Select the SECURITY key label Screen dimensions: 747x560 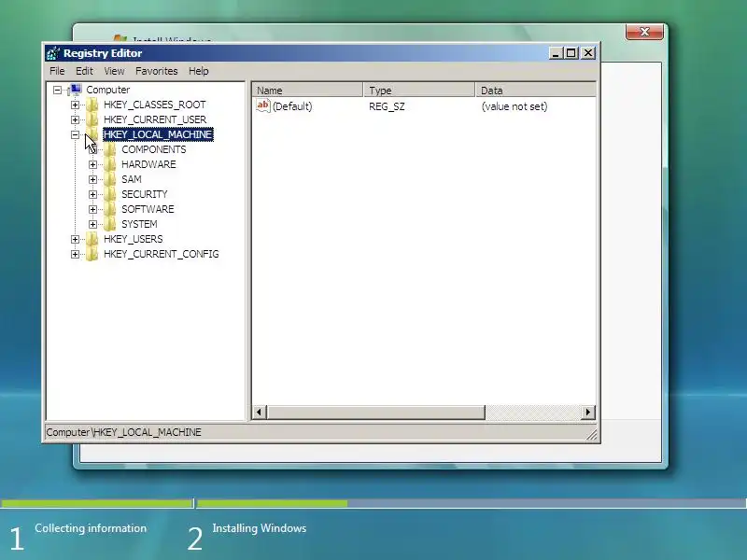pyautogui.click(x=145, y=194)
